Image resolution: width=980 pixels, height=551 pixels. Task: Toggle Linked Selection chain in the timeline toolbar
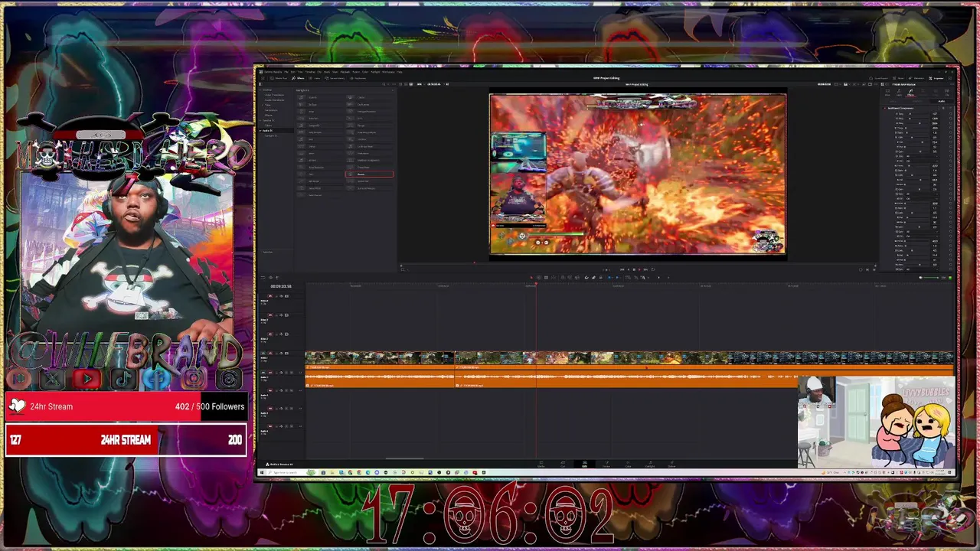tap(593, 277)
